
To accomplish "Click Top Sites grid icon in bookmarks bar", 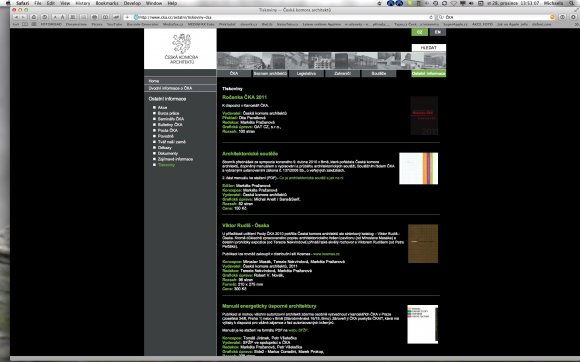I will (34, 24).
